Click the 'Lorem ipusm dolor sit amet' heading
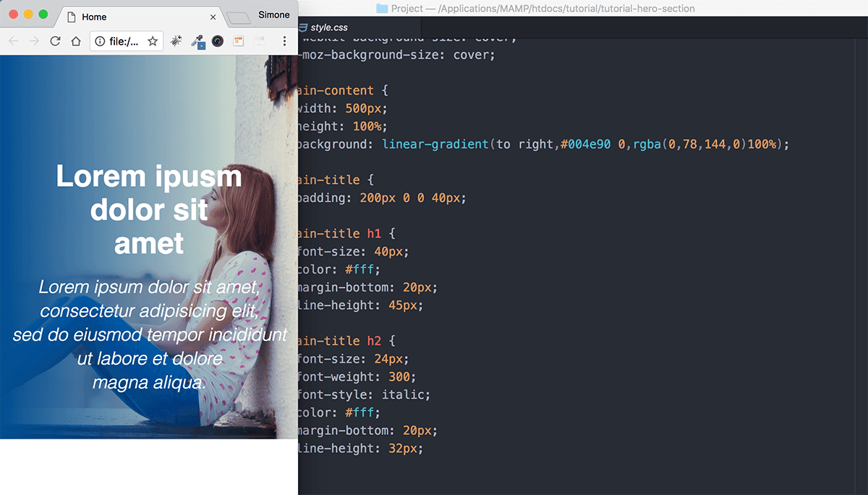Viewport: 868px width, 495px height. click(x=149, y=210)
